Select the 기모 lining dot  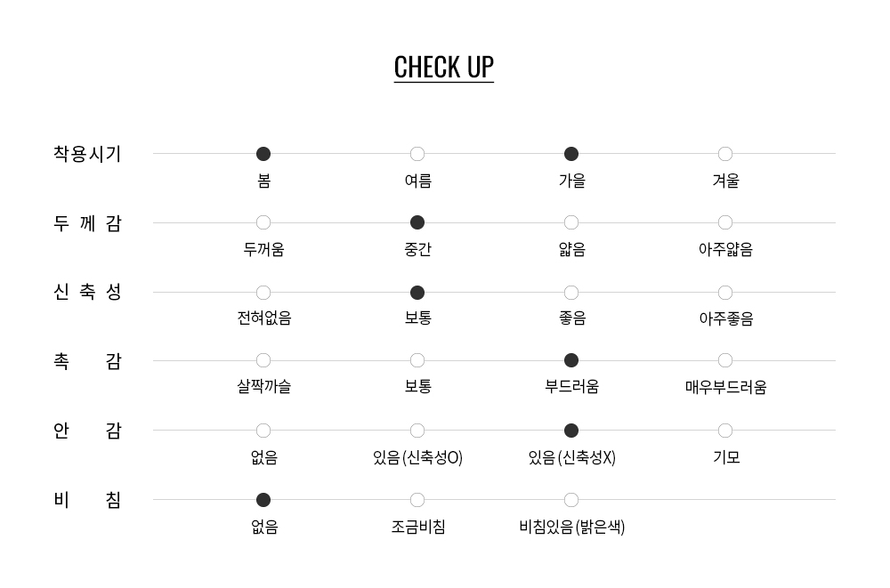(x=725, y=431)
